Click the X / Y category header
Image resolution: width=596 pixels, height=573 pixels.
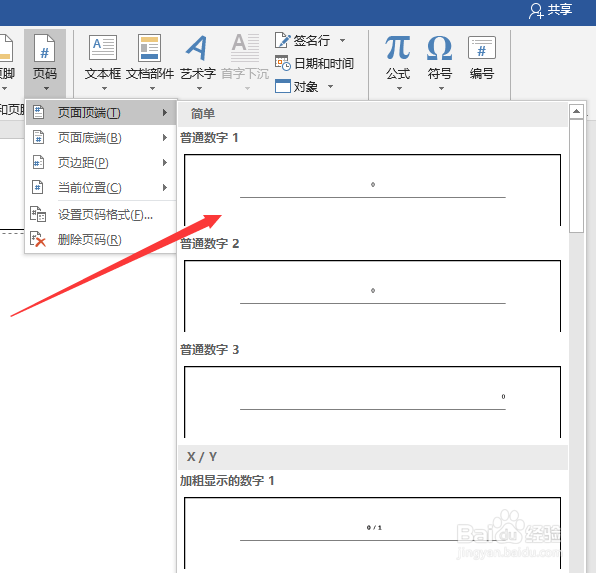pyautogui.click(x=372, y=457)
